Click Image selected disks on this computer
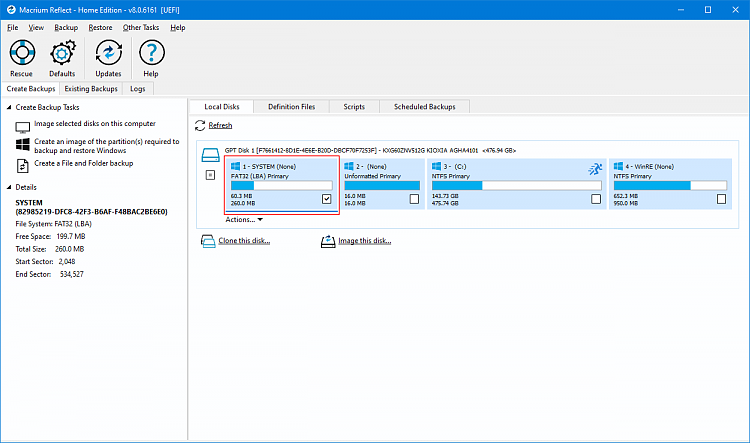The width and height of the screenshot is (750, 443). [95, 123]
